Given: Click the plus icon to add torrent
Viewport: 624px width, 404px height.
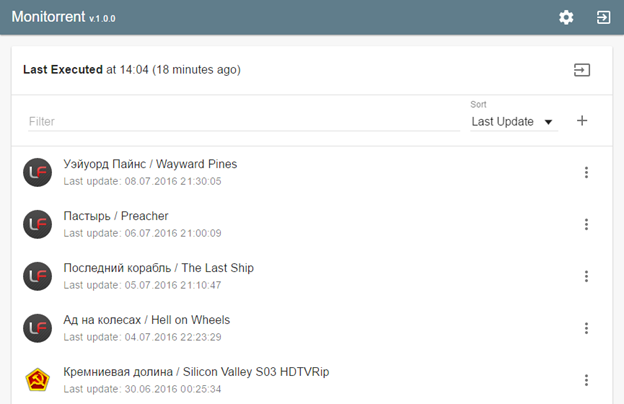Looking at the screenshot, I should (582, 121).
